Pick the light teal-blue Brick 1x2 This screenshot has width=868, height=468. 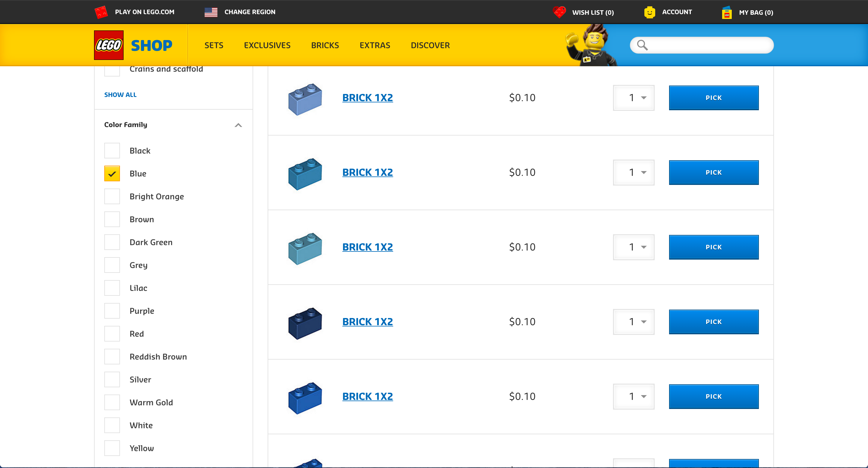point(714,247)
